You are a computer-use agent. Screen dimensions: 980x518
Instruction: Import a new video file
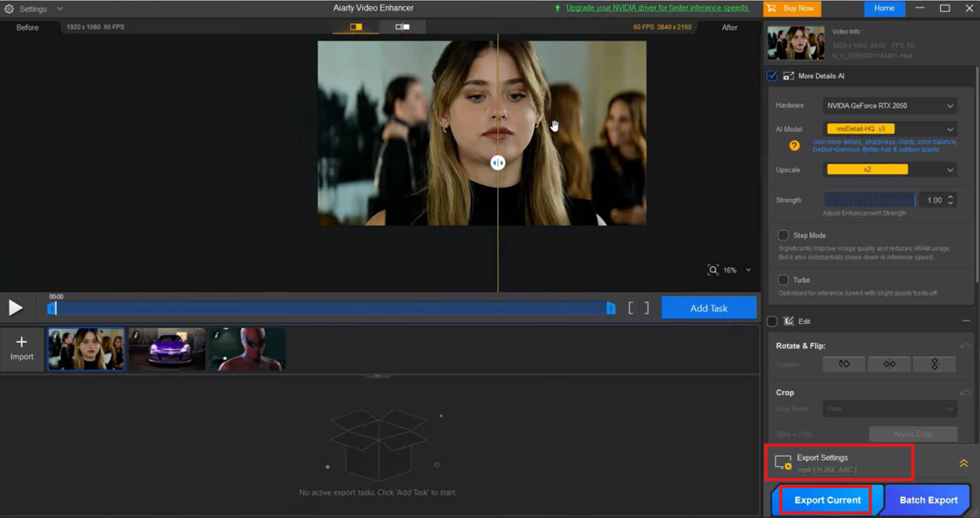22,349
